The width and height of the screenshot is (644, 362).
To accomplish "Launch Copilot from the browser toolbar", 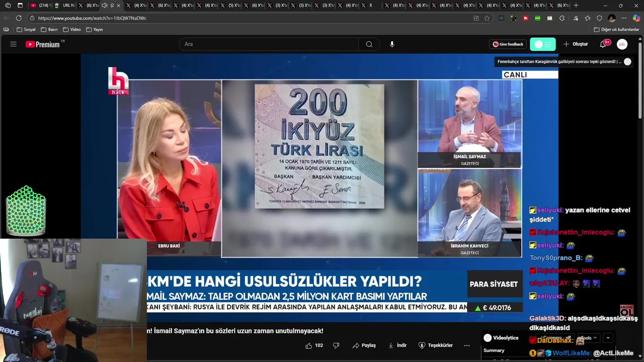I will [x=636, y=18].
